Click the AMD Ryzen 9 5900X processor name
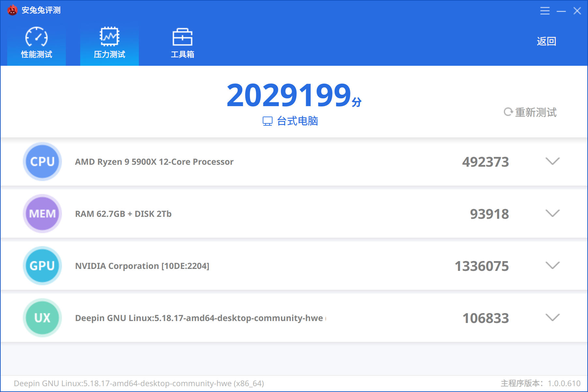 pyautogui.click(x=154, y=162)
